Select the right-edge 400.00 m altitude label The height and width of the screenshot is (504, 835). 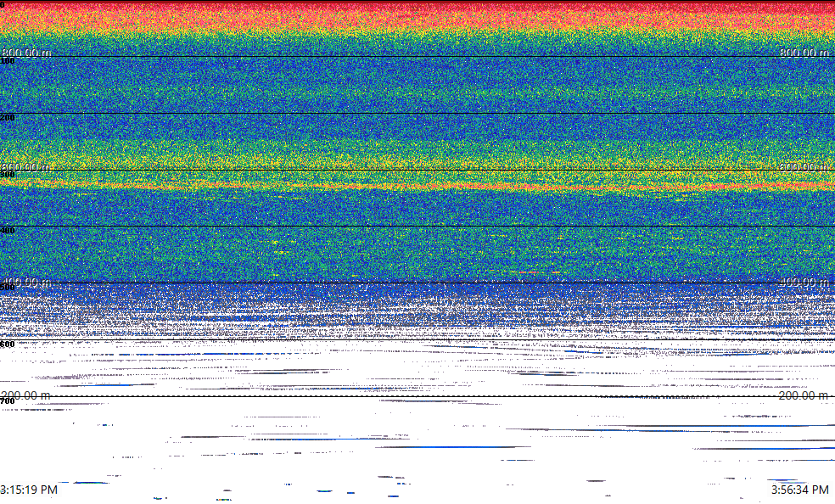click(804, 282)
